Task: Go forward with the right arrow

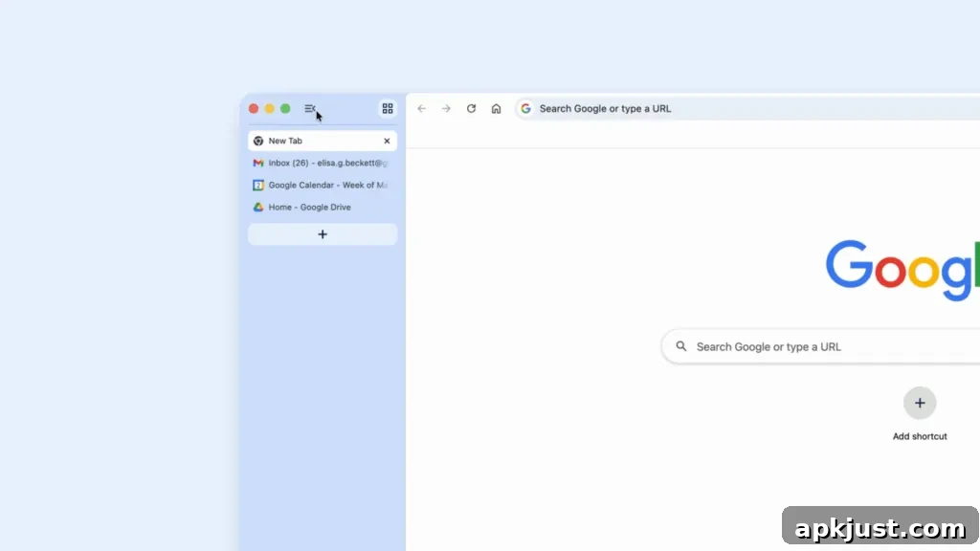Action: pyautogui.click(x=446, y=109)
